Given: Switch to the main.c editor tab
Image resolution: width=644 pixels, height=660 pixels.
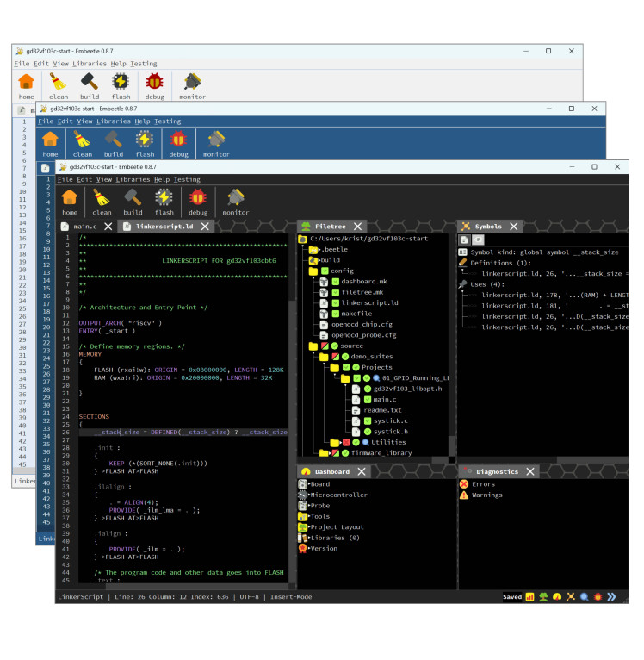Looking at the screenshot, I should (84, 227).
